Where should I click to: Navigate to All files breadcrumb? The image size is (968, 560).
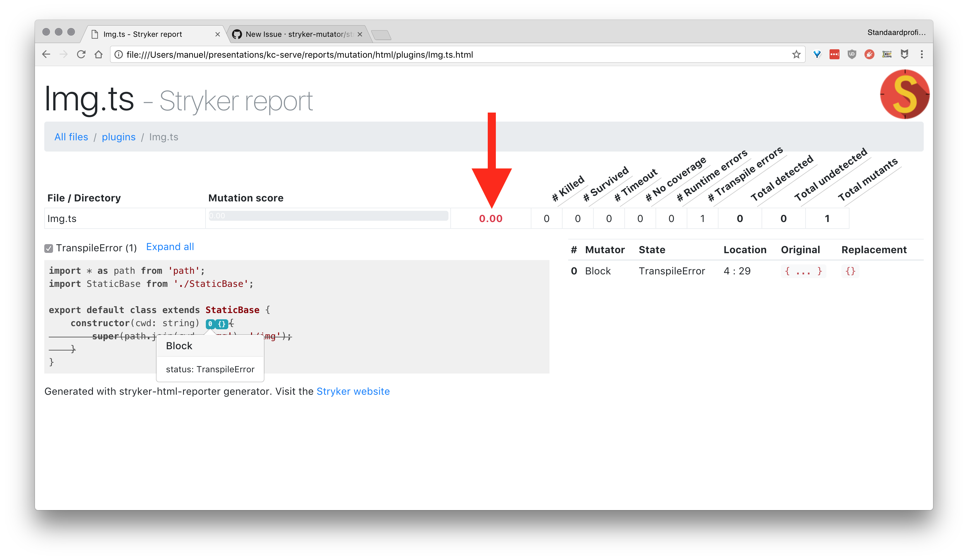pos(71,137)
